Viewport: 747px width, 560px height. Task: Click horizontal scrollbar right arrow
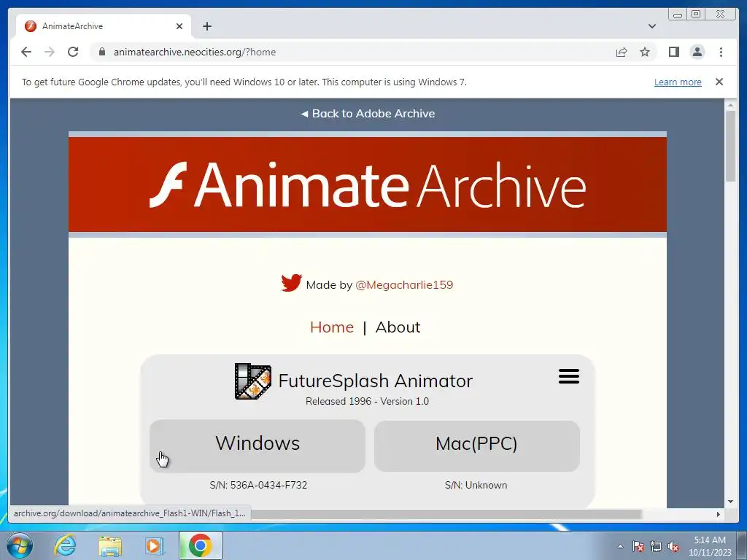tap(719, 514)
